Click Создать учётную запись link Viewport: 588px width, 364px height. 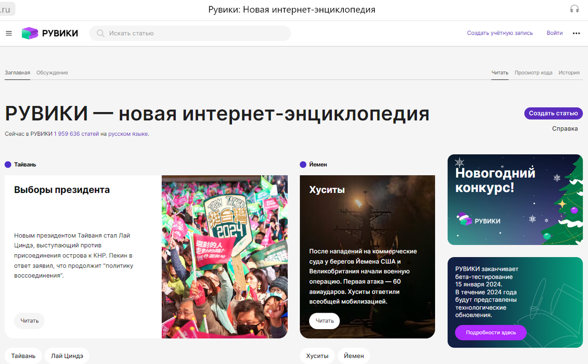(500, 33)
